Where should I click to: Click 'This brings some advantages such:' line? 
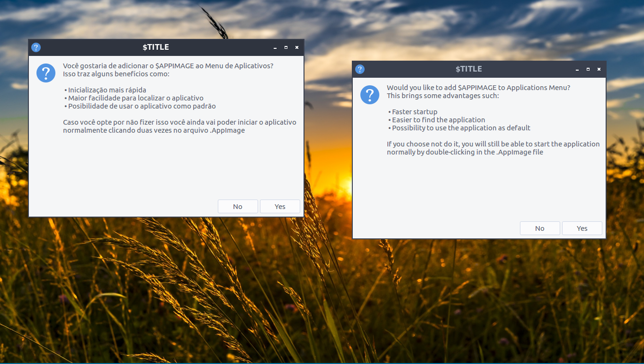pos(443,96)
